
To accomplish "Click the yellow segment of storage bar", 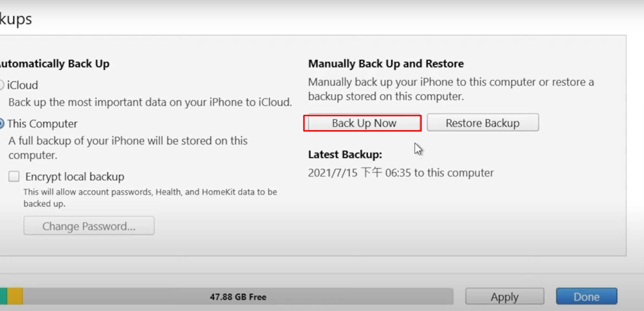I will pyautogui.click(x=15, y=296).
